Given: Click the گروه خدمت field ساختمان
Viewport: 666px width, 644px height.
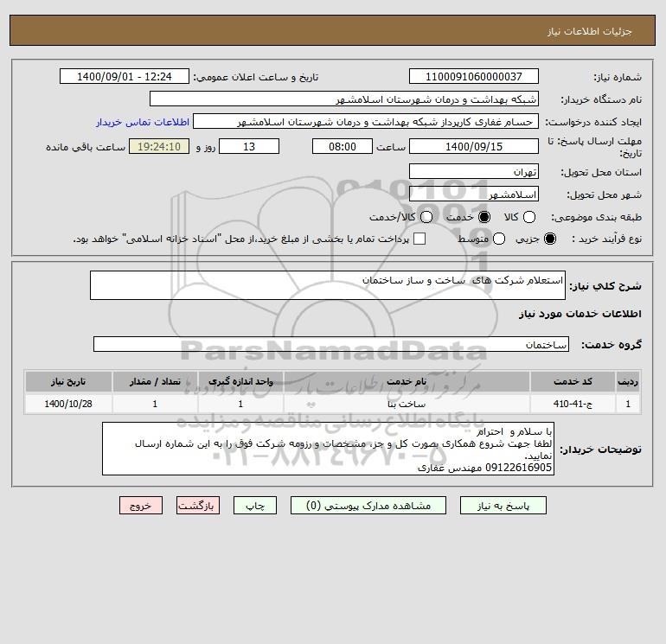Looking at the screenshot, I should click(331, 344).
